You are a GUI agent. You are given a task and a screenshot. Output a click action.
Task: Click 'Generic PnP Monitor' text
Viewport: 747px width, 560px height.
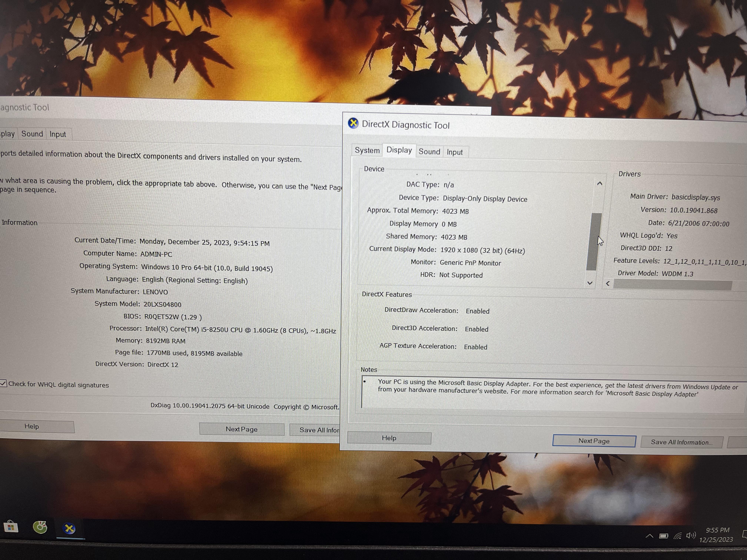[x=470, y=263]
